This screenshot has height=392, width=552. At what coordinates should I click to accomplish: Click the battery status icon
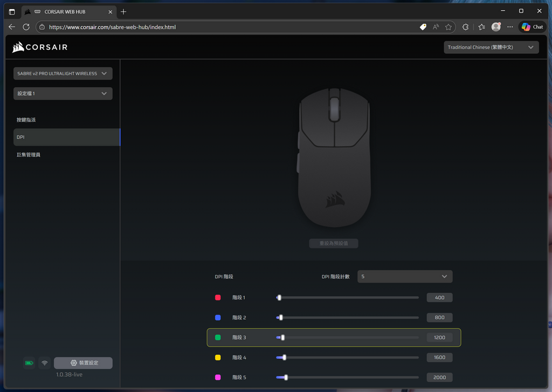pos(29,363)
